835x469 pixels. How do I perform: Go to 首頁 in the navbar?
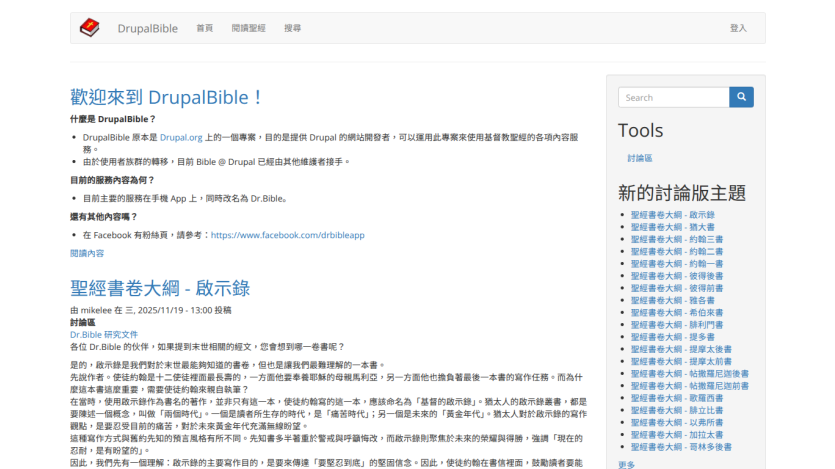click(204, 28)
